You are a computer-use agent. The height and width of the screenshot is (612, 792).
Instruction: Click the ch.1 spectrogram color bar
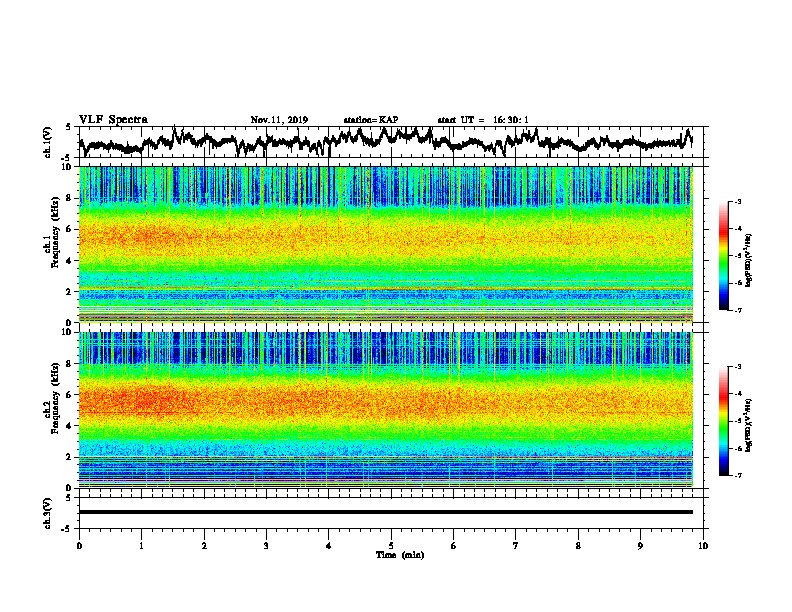pyautogui.click(x=724, y=256)
